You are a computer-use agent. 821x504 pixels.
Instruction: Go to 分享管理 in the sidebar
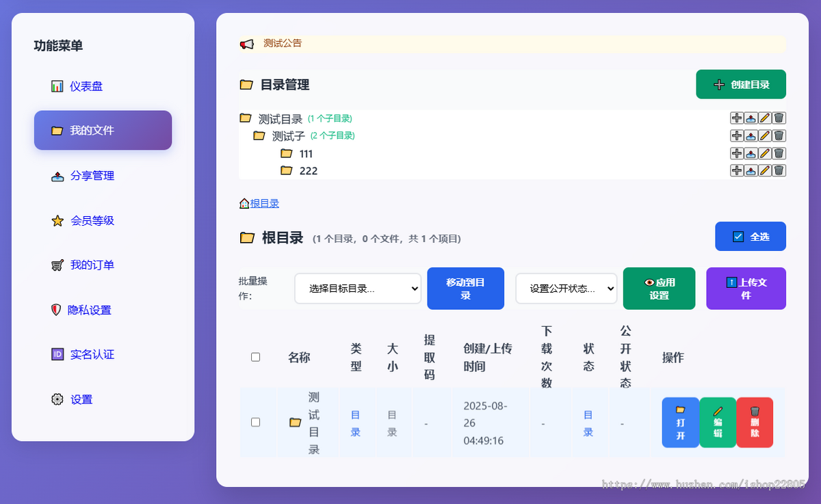tap(103, 176)
